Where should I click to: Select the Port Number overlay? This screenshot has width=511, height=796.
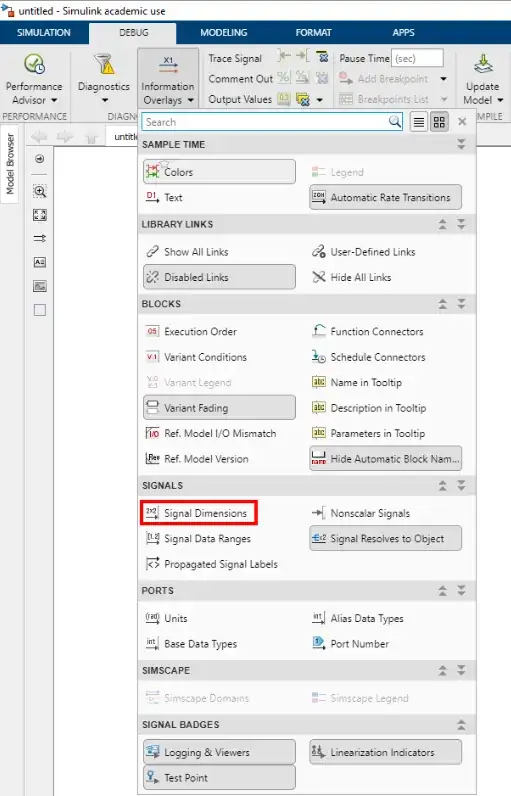coord(350,644)
